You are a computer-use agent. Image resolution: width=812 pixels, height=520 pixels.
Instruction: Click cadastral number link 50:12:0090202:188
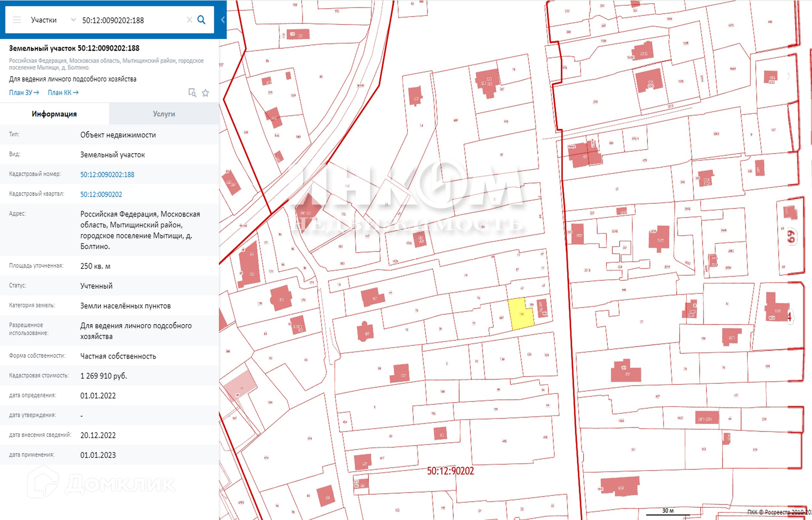click(x=107, y=174)
